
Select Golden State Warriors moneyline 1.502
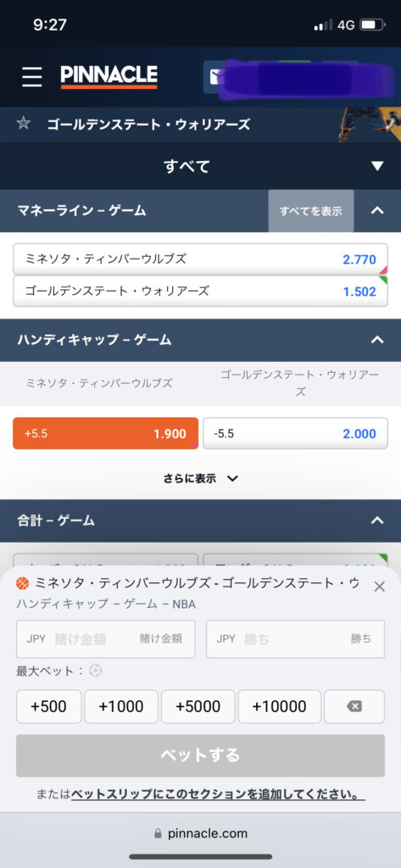point(200,292)
